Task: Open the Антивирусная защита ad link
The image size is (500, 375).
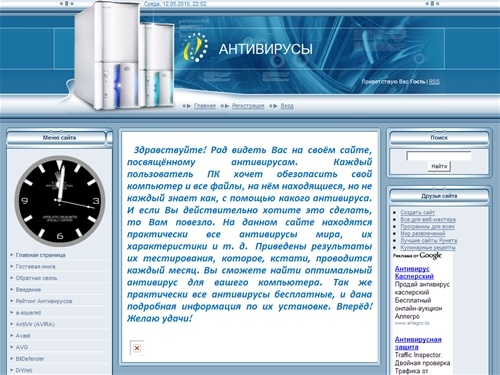Action: click(418, 343)
